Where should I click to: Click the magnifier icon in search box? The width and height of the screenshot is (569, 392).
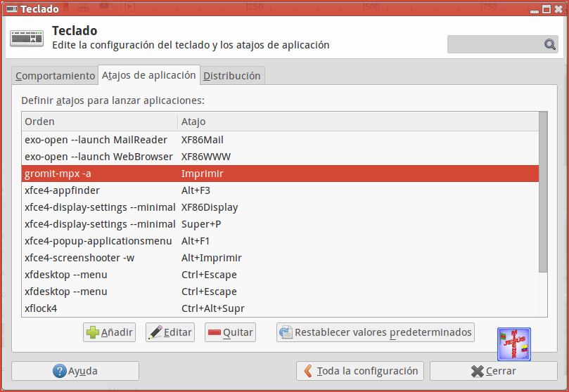coord(550,44)
